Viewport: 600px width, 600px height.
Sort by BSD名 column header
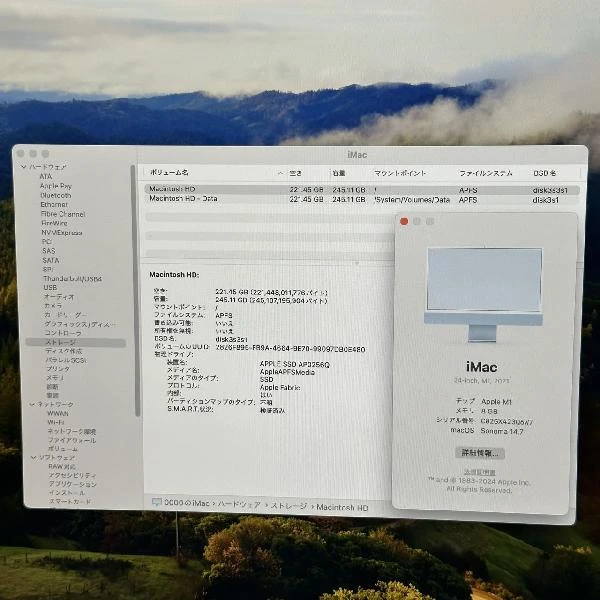coord(545,173)
